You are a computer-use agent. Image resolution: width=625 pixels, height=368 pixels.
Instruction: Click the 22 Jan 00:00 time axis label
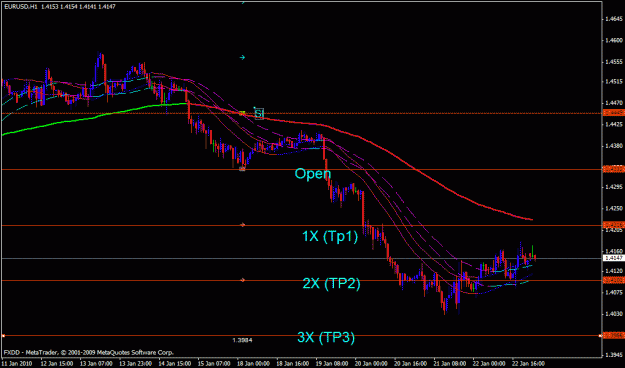pyautogui.click(x=489, y=364)
